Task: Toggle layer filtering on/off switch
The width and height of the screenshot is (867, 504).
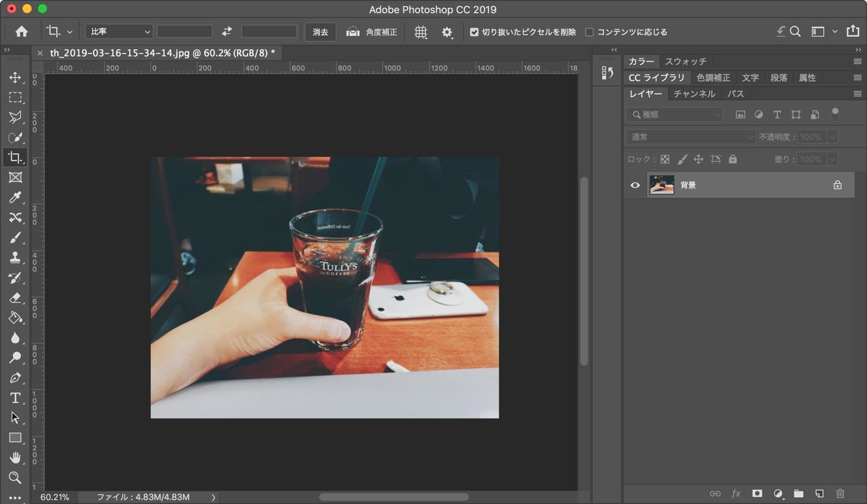Action: click(x=835, y=114)
